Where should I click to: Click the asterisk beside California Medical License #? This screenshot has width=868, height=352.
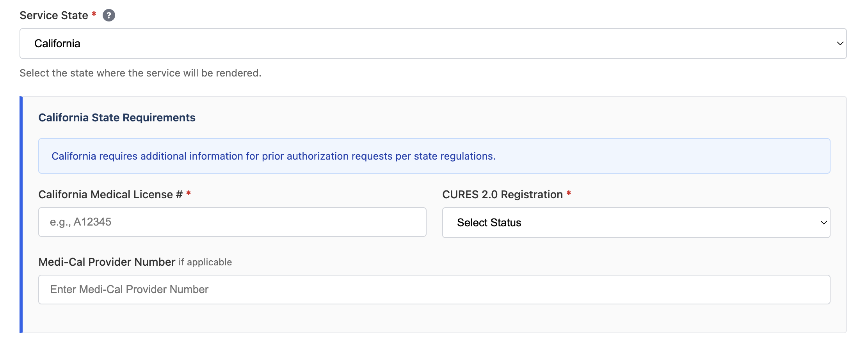tap(189, 194)
